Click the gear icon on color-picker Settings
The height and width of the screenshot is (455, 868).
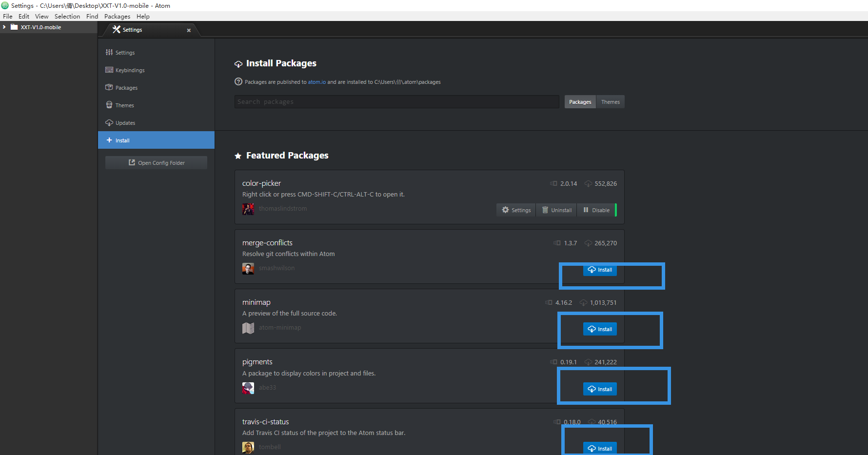pyautogui.click(x=505, y=210)
